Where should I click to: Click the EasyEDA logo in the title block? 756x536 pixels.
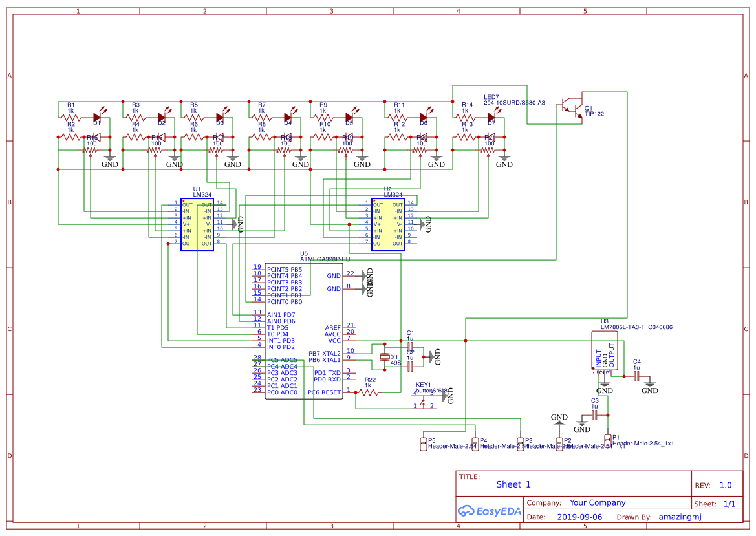point(490,511)
